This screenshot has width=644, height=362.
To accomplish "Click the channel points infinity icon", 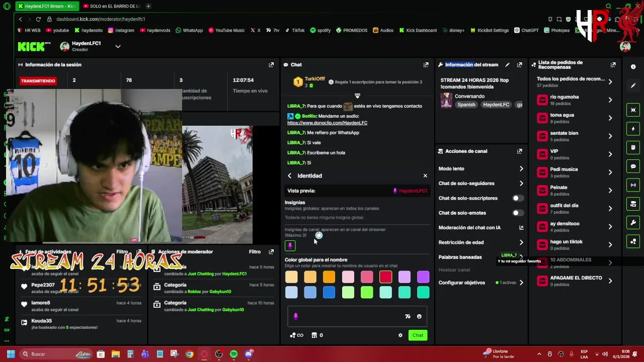I will point(297,335).
